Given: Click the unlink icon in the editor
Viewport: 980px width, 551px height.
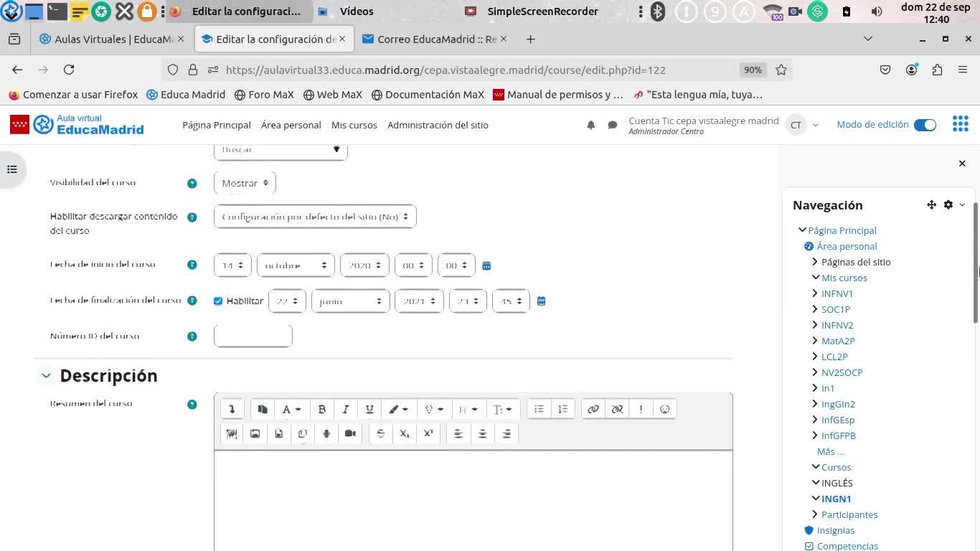Looking at the screenshot, I should click(x=617, y=409).
